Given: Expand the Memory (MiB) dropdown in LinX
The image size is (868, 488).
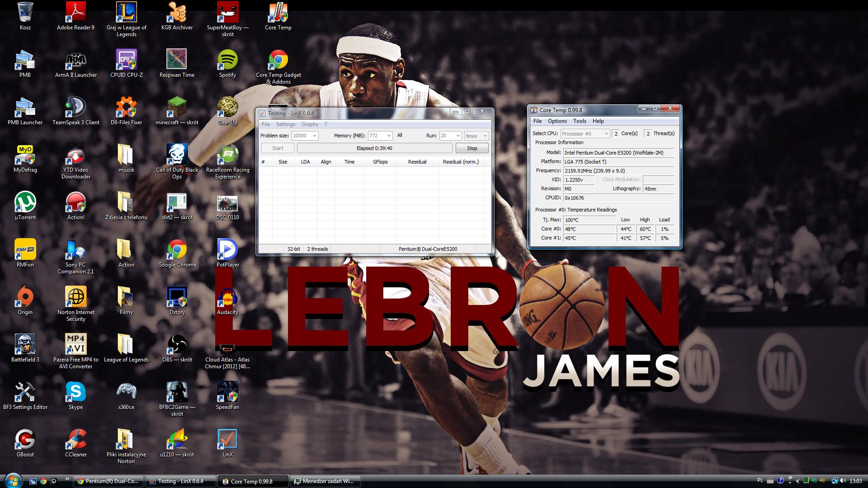Looking at the screenshot, I should [x=388, y=136].
